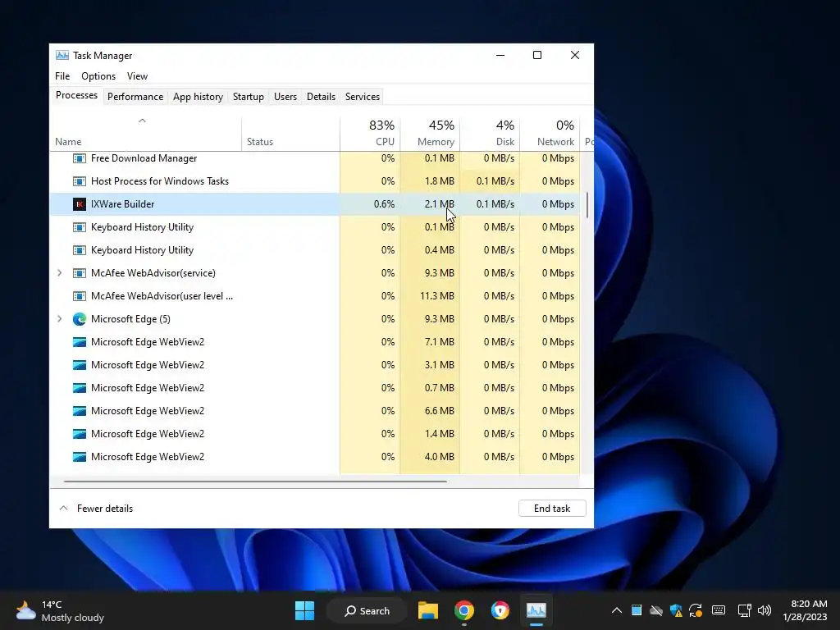
Task: Click the horizontal scrollbar in process list
Action: [255, 482]
